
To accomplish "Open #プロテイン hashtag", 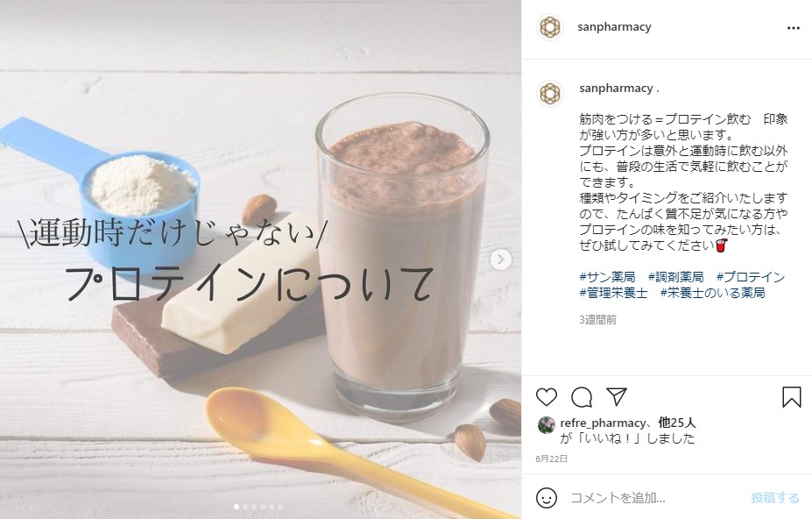I will 751,277.
